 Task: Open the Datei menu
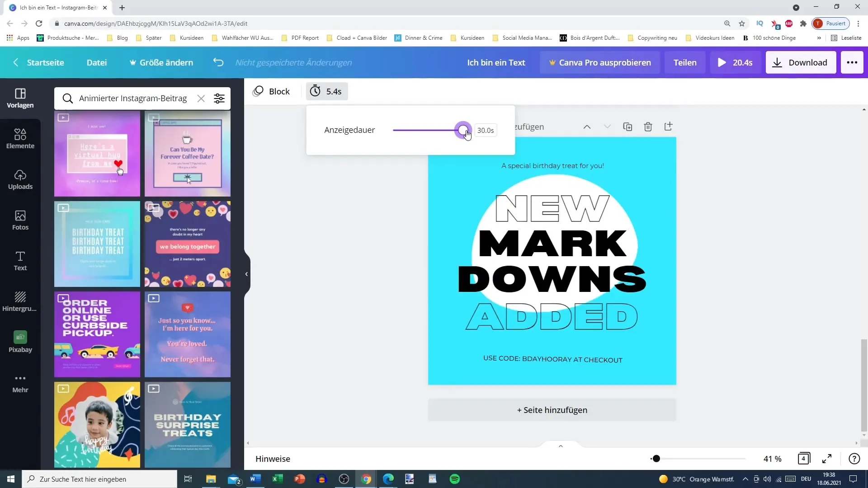pyautogui.click(x=97, y=62)
